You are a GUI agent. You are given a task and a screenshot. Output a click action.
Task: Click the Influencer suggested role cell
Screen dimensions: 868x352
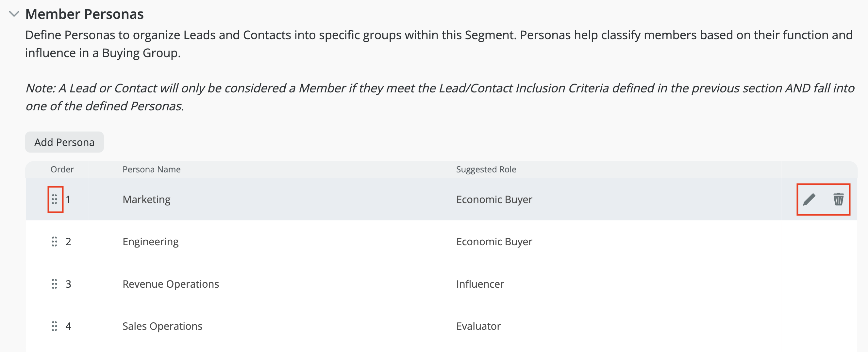coord(480,284)
